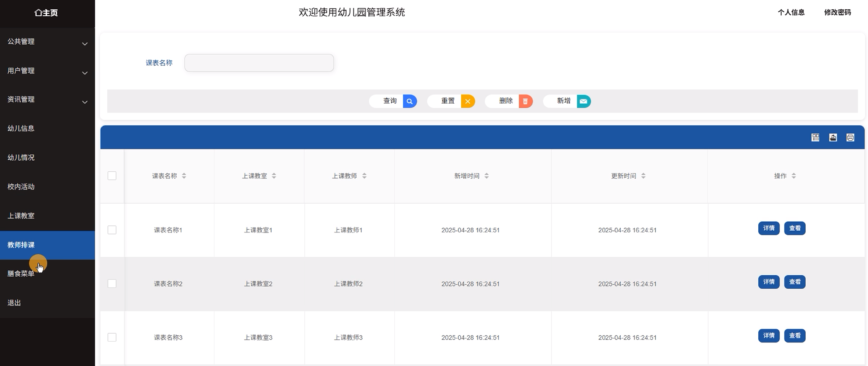868x366 pixels.
Task: Click 修改密码 link in header
Action: click(837, 12)
